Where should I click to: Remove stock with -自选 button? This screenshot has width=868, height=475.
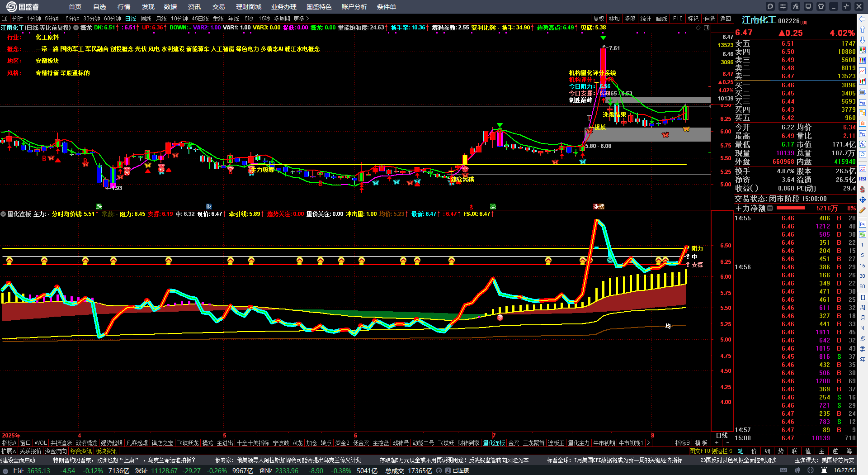[709, 19]
